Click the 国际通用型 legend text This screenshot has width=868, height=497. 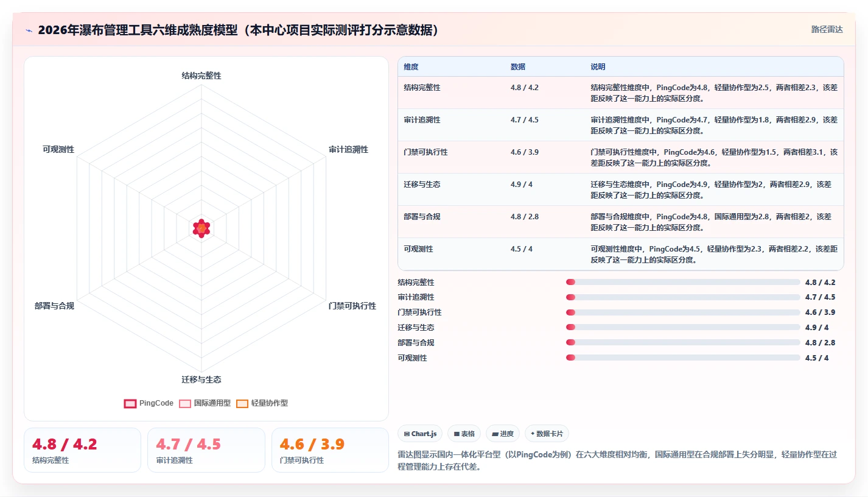pyautogui.click(x=212, y=403)
